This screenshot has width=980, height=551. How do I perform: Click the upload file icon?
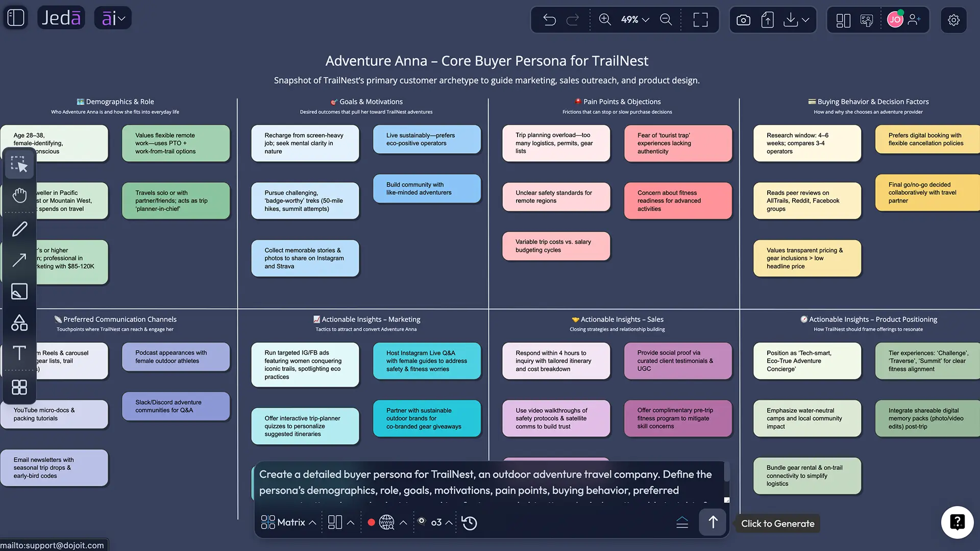[x=767, y=20]
